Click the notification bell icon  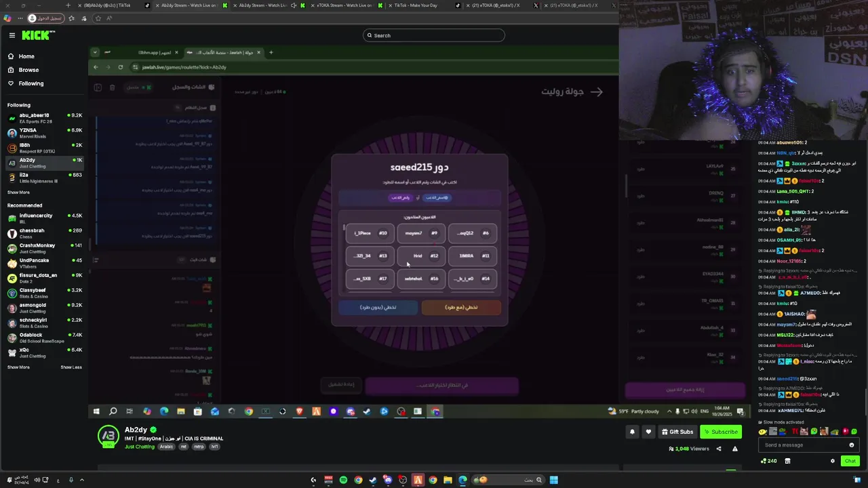(632, 432)
